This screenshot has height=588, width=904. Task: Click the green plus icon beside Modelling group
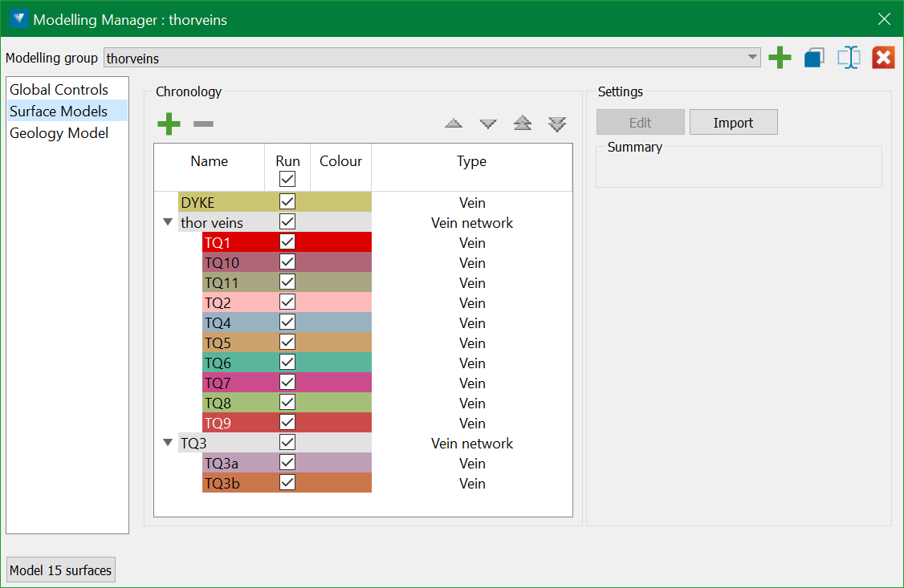click(x=780, y=58)
